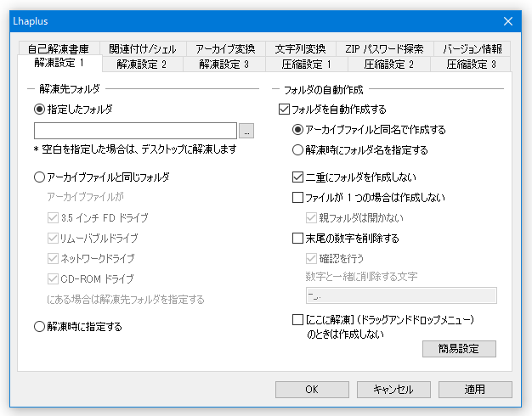Viewport: 532px width, 416px height.
Task: Apply changes with 適用 button
Action: (x=475, y=390)
